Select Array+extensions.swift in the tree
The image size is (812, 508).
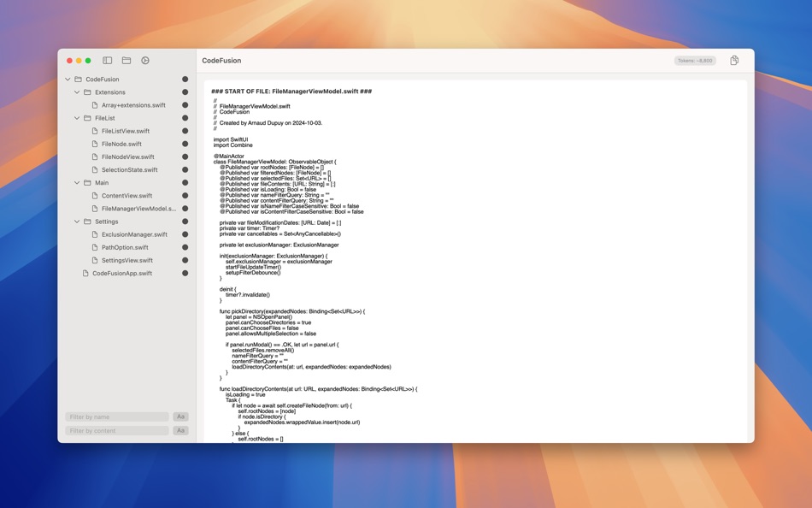pyautogui.click(x=133, y=105)
